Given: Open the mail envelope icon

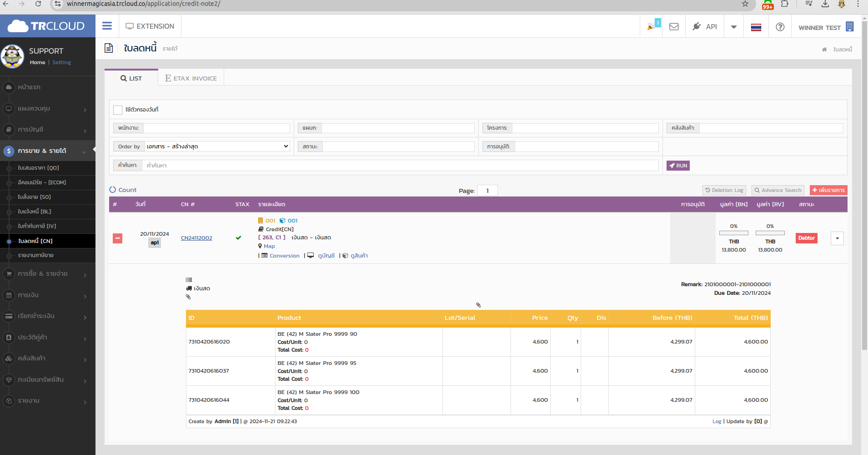Looking at the screenshot, I should 674,26.
